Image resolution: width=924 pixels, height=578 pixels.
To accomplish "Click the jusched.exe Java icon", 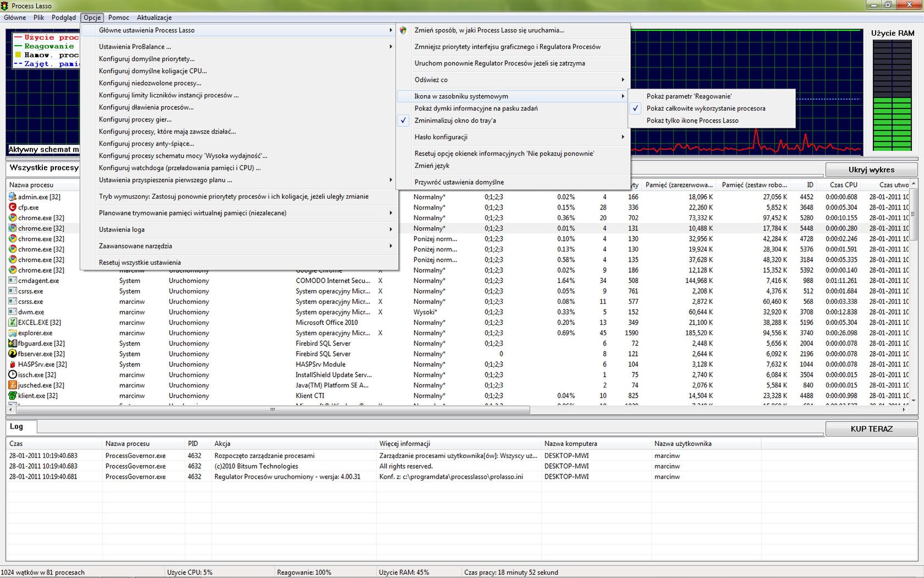I will (x=13, y=385).
